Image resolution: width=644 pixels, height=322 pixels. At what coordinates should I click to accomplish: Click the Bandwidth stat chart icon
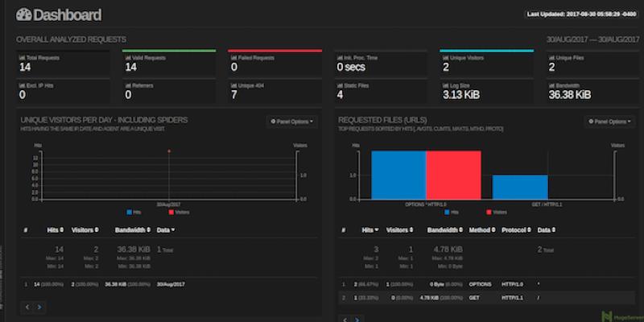coord(551,85)
